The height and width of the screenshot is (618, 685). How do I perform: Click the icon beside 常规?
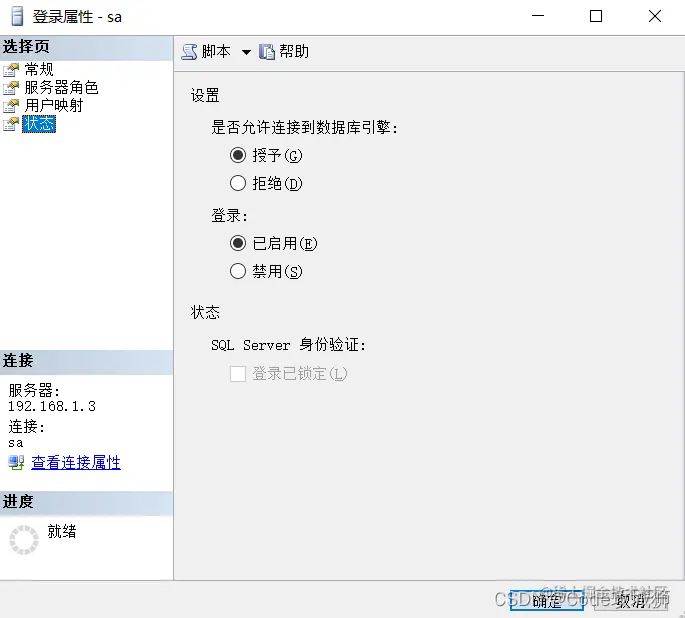click(11, 70)
